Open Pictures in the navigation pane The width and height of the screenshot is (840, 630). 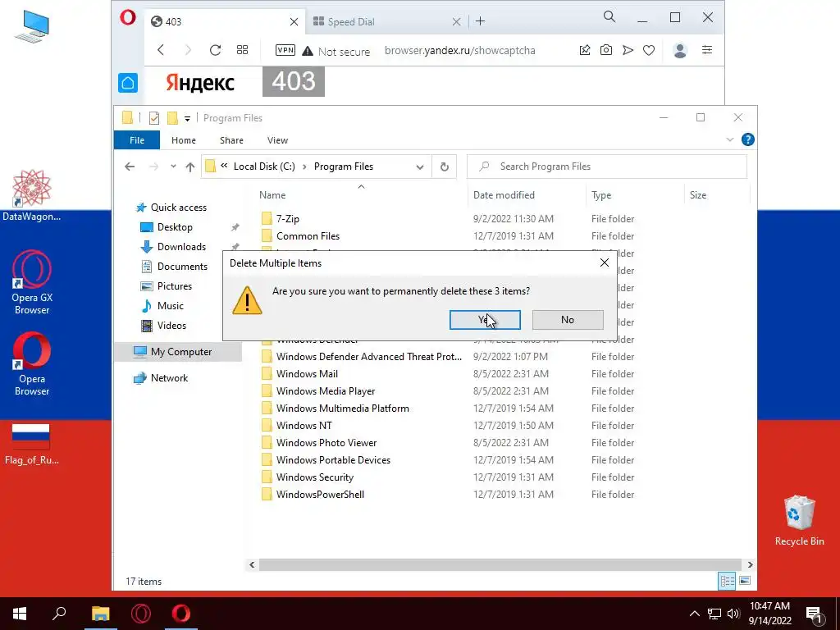click(174, 286)
